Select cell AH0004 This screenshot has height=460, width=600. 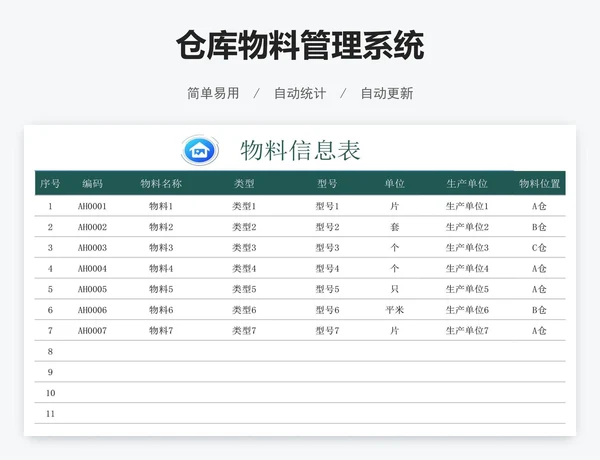[x=92, y=269]
